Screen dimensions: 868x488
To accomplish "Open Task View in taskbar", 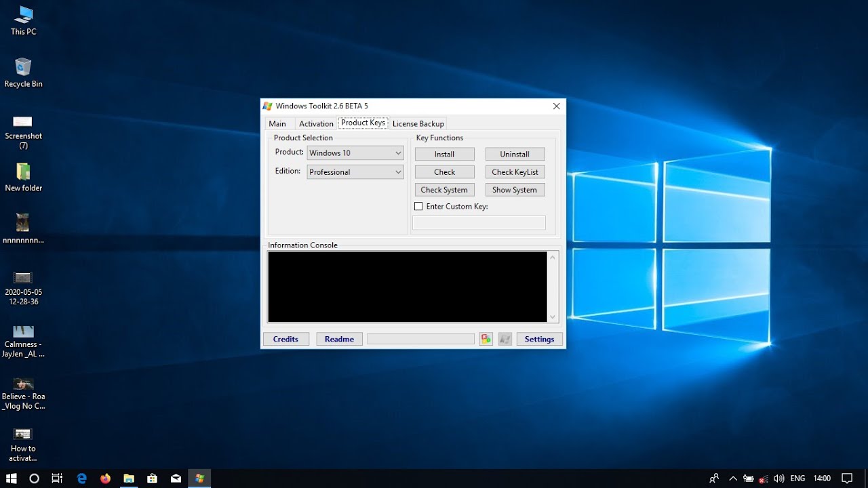I will [x=58, y=479].
